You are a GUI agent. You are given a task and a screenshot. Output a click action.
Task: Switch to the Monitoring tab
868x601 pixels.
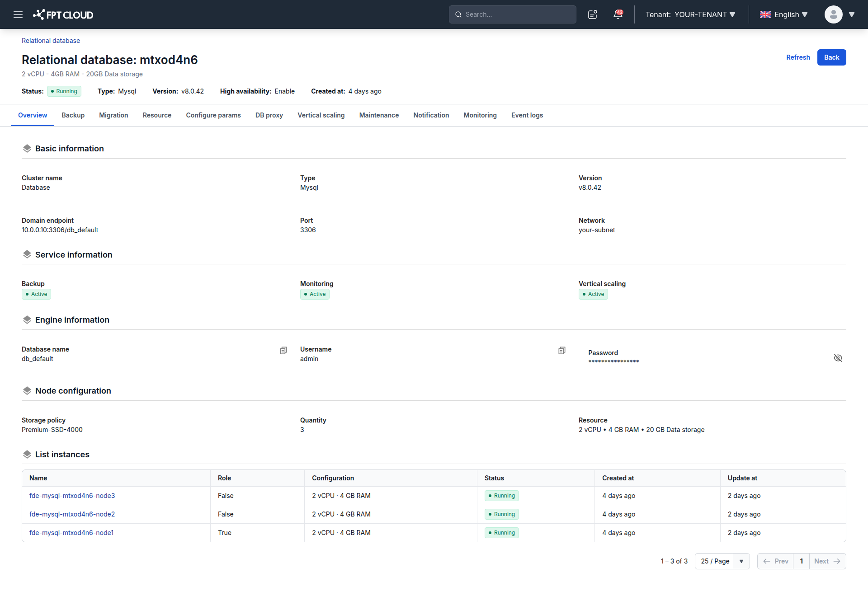click(x=480, y=115)
